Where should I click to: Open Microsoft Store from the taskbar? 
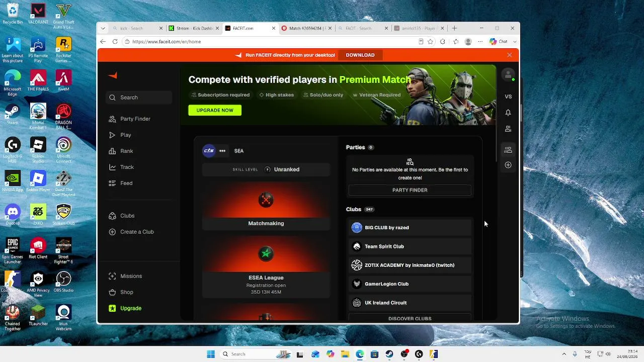click(374, 354)
